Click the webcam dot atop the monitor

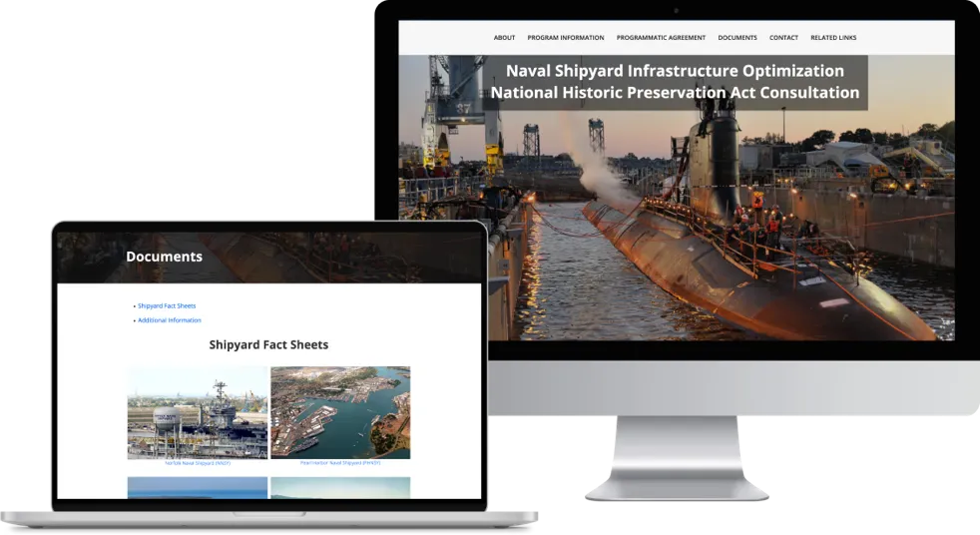coord(676,10)
